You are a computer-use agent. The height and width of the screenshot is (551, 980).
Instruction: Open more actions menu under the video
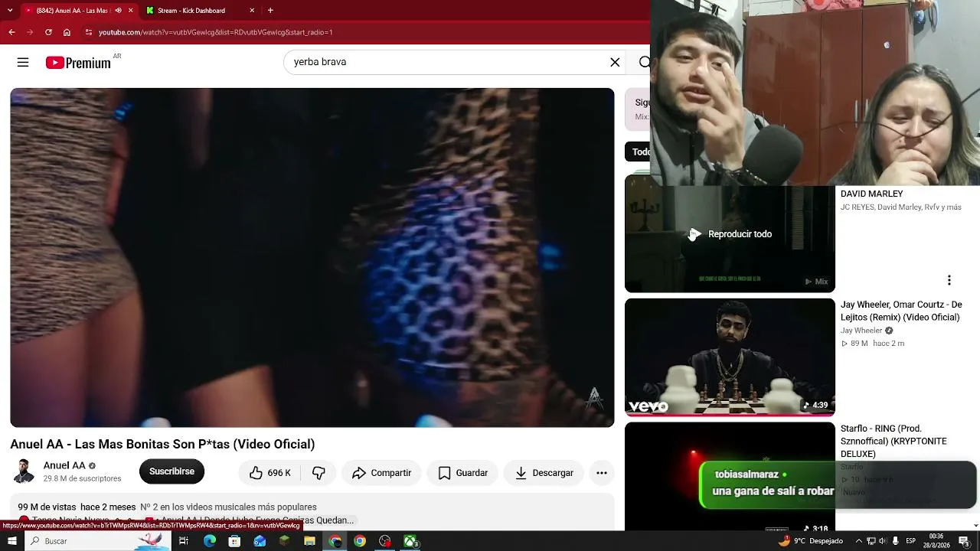coord(602,473)
